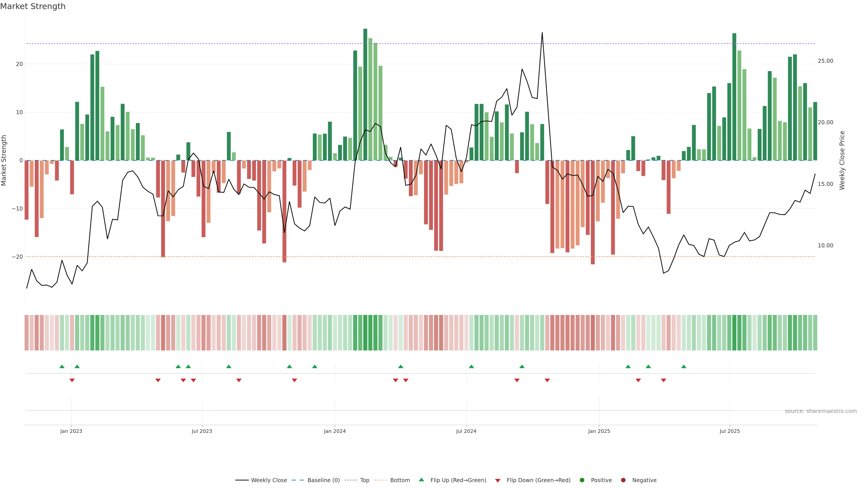Click the 25.00 price axis label
Screen dimensions: 868x488
tap(825, 61)
